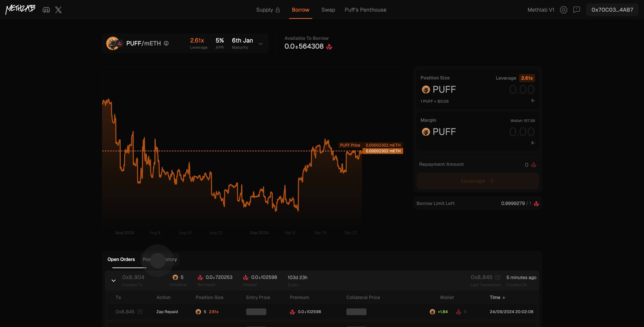Sort transactions by Time column arrow
The height and width of the screenshot is (327, 644).
(504, 297)
